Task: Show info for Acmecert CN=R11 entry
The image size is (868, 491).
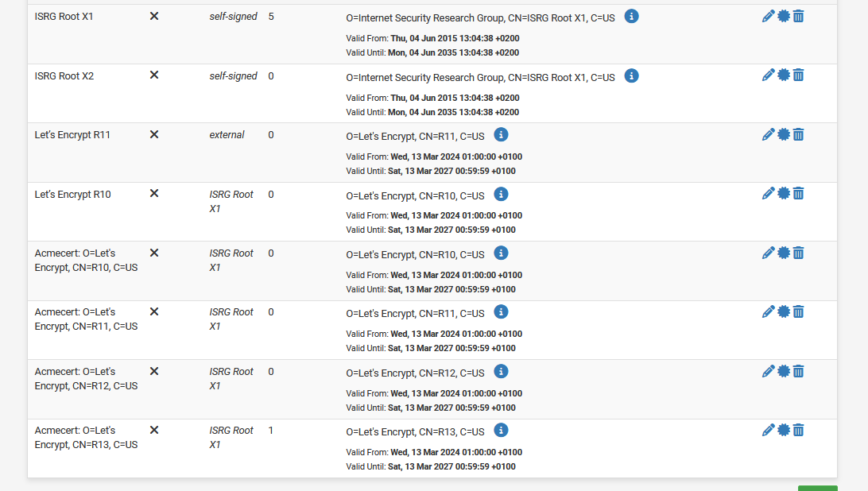Action: pyautogui.click(x=501, y=312)
